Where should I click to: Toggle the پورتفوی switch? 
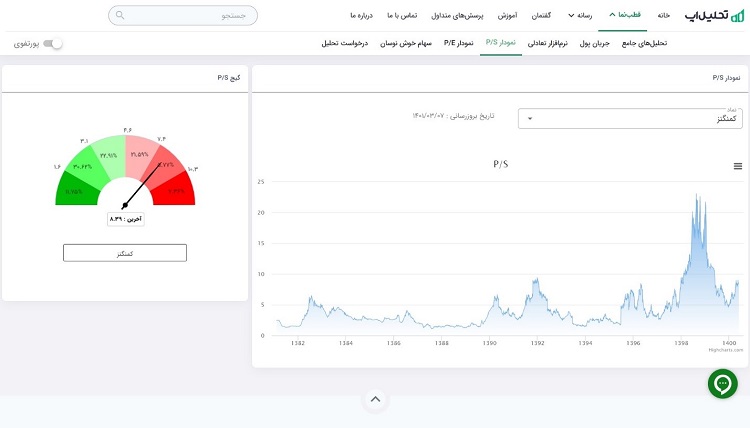click(x=53, y=44)
